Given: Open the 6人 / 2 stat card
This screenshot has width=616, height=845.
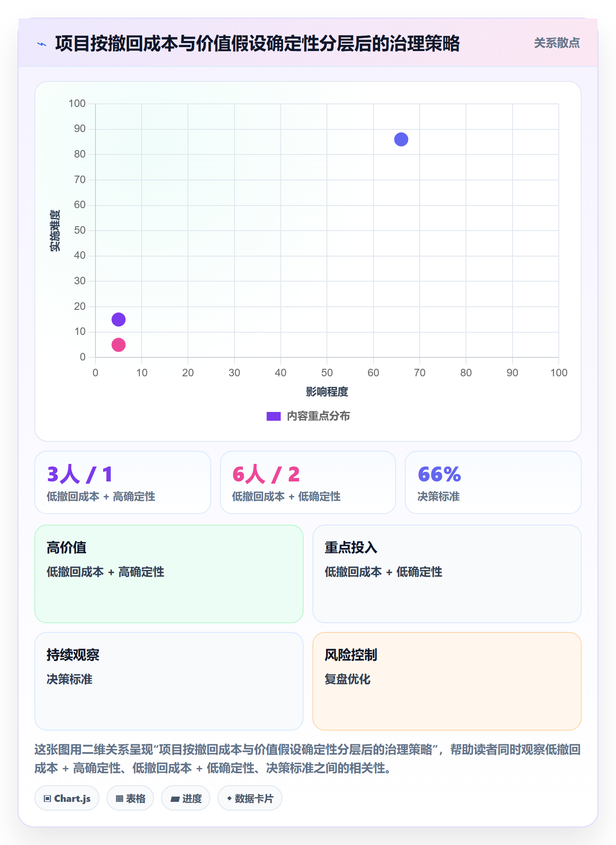Looking at the screenshot, I should (x=308, y=482).
